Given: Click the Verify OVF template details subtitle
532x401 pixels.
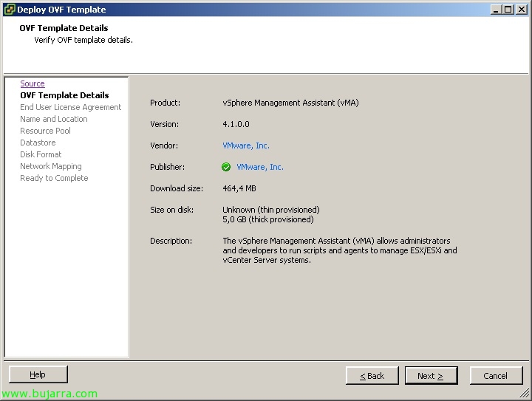Looking at the screenshot, I should [x=83, y=40].
